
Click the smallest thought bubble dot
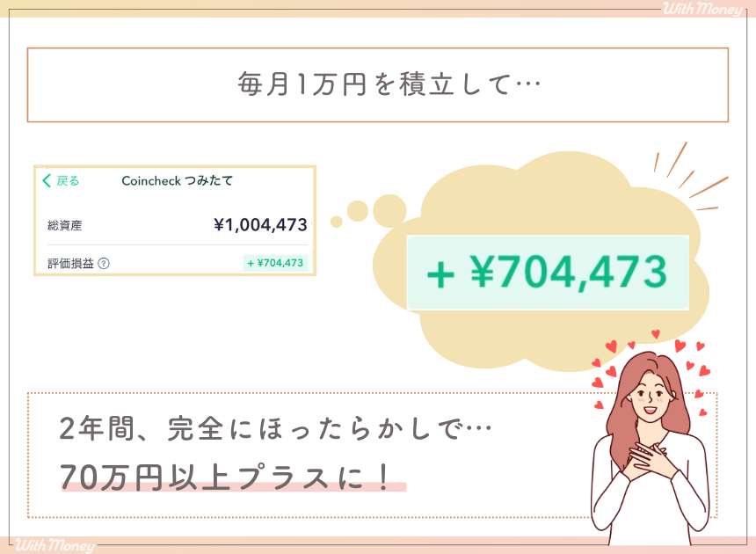(337, 222)
